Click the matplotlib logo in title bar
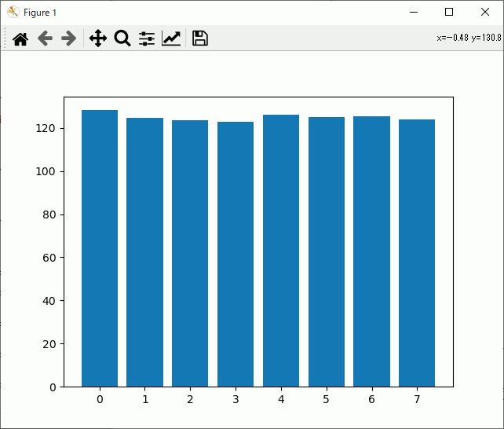This screenshot has width=504, height=429. pyautogui.click(x=13, y=13)
